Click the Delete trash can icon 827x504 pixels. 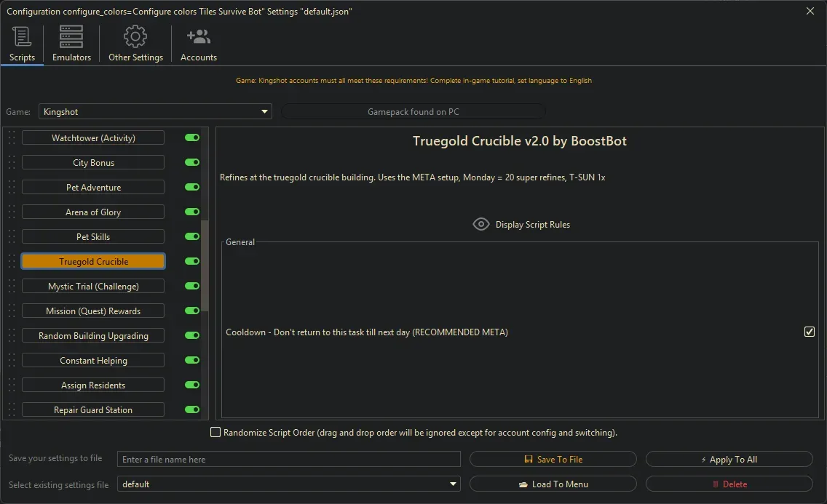click(718, 484)
